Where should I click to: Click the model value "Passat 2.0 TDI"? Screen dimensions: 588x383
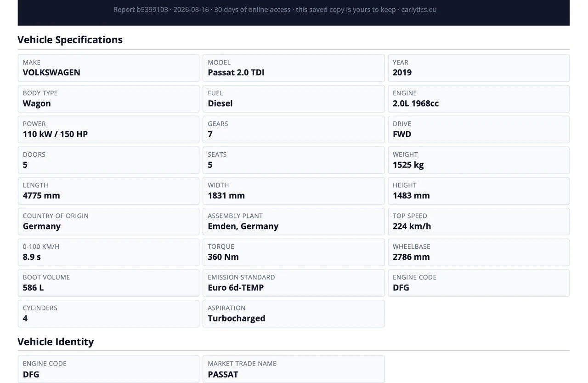pos(236,72)
